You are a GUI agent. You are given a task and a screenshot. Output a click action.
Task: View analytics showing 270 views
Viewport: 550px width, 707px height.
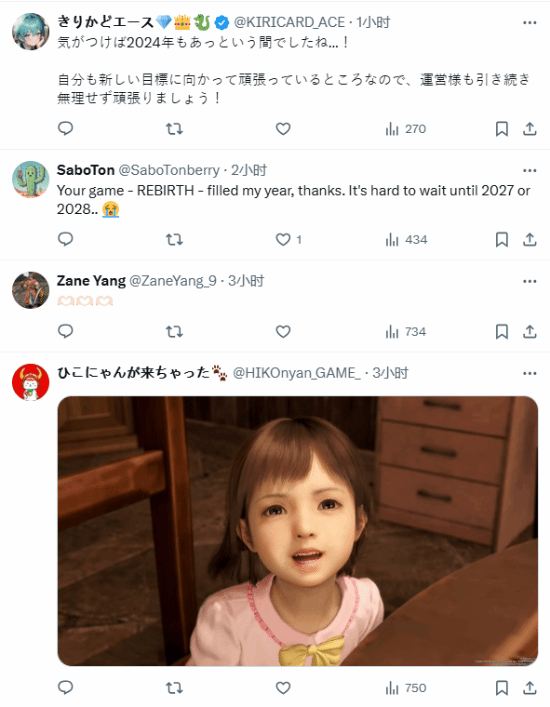pos(406,129)
